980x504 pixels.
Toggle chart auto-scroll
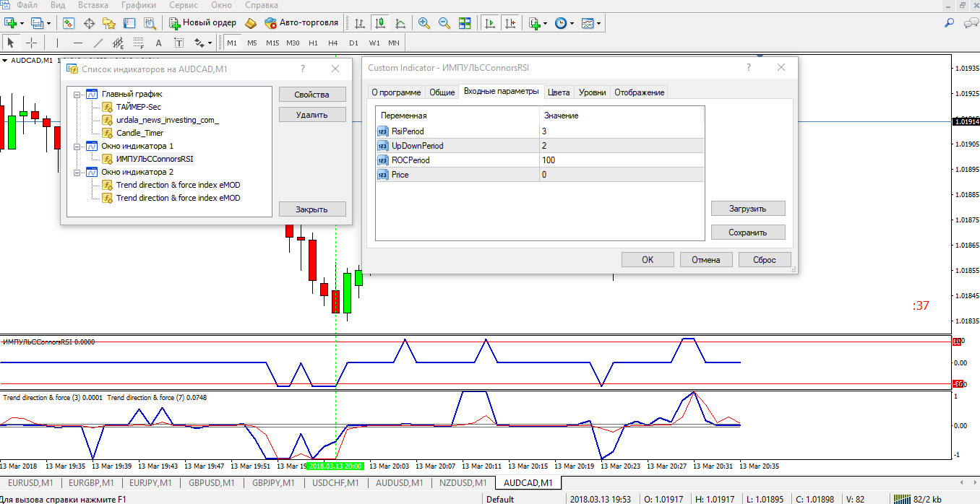point(491,23)
